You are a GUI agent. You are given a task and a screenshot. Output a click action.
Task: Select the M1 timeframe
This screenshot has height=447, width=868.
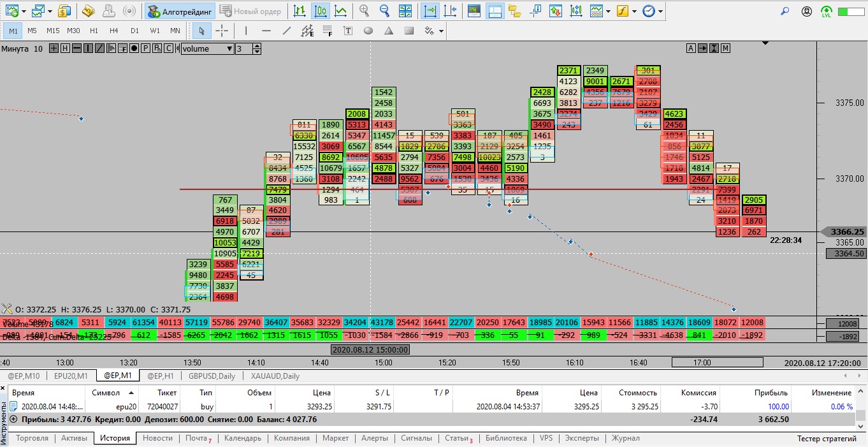(x=13, y=31)
